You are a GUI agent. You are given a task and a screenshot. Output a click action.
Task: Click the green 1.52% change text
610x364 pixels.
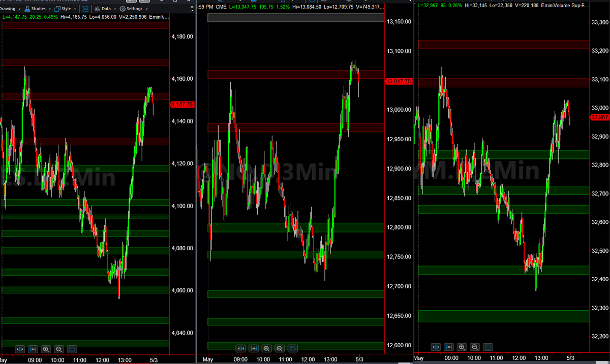(283, 7)
